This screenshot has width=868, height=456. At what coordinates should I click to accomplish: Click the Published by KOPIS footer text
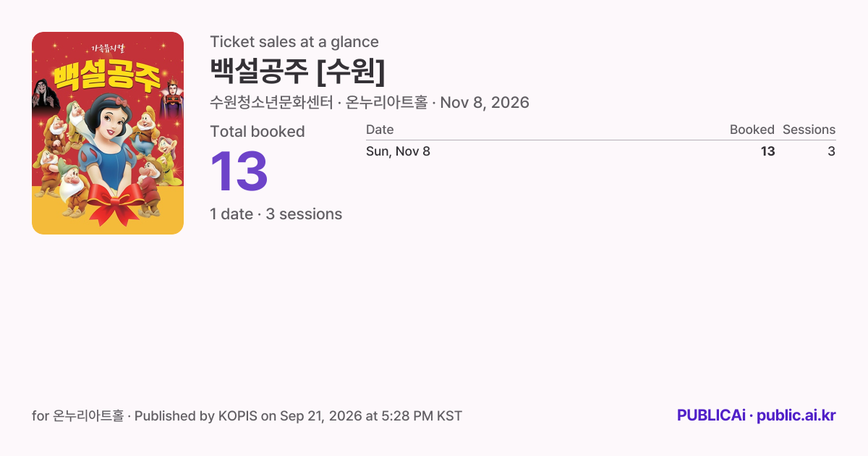point(196,416)
